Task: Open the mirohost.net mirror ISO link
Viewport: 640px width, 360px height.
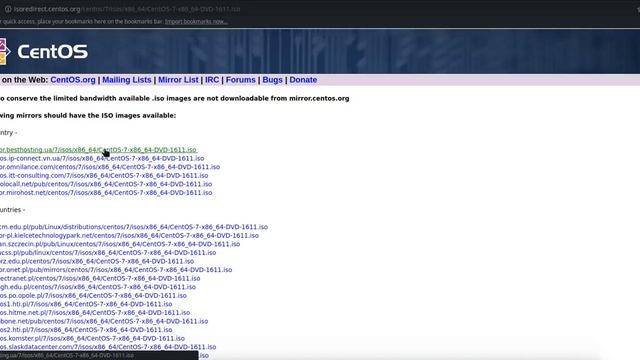Action: (106, 193)
